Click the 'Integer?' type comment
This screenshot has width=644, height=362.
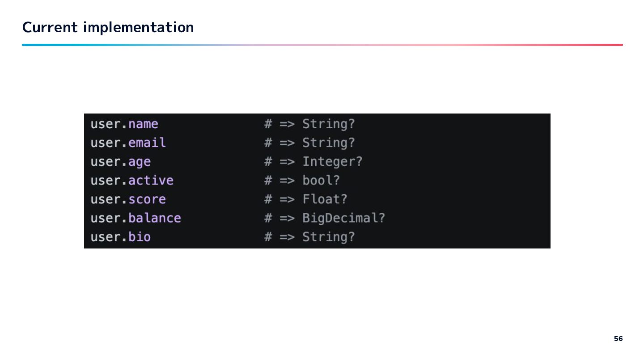(332, 161)
